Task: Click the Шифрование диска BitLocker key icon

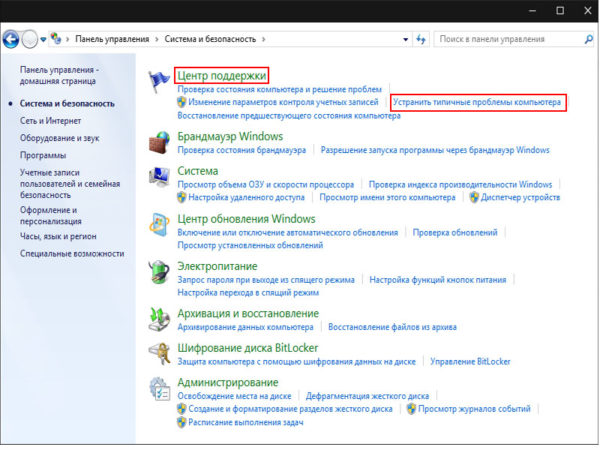Action: (x=158, y=353)
